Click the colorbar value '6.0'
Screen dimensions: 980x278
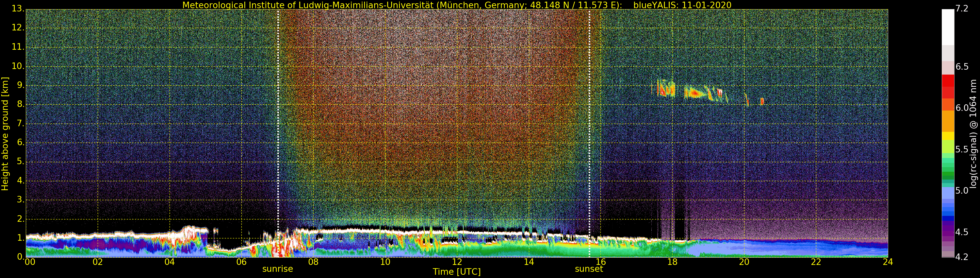pos(962,108)
